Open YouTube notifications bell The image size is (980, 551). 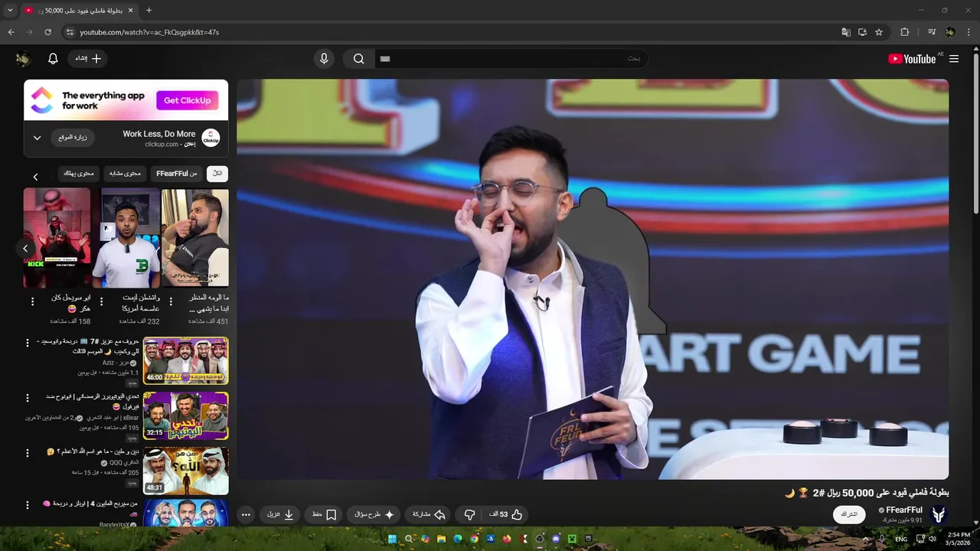pos(53,59)
